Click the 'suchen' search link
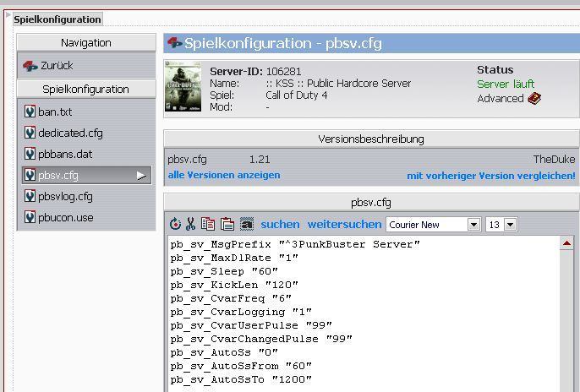The width and height of the screenshot is (580, 392). coord(280,224)
